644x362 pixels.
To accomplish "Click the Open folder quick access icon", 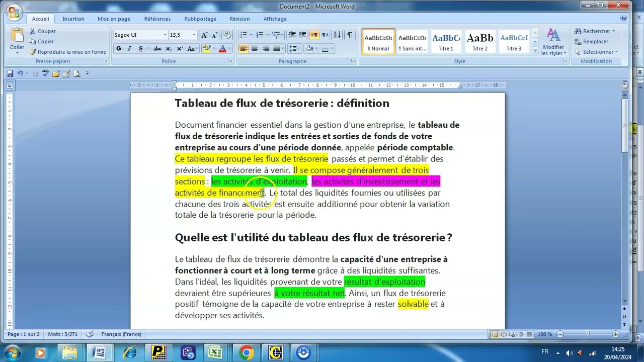I will (56, 73).
